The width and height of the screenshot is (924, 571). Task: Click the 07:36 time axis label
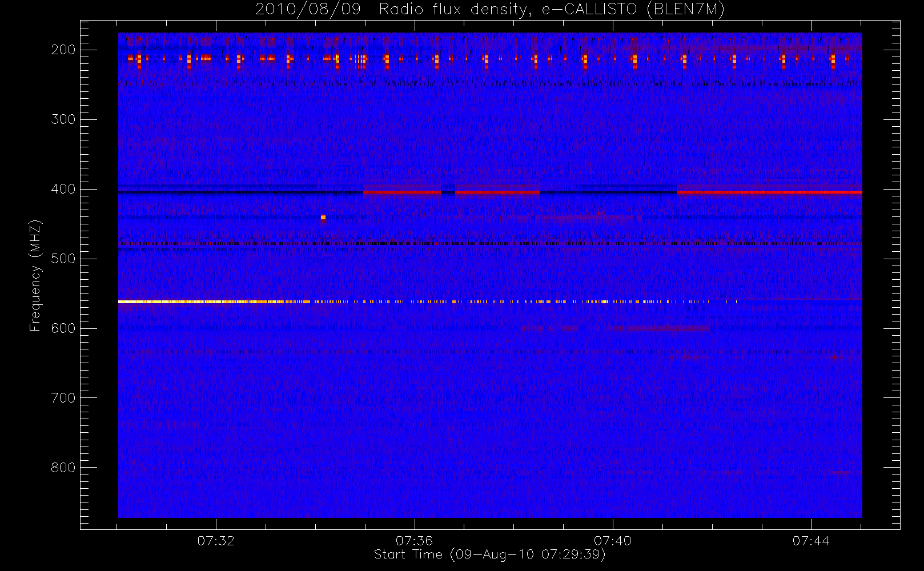(414, 541)
